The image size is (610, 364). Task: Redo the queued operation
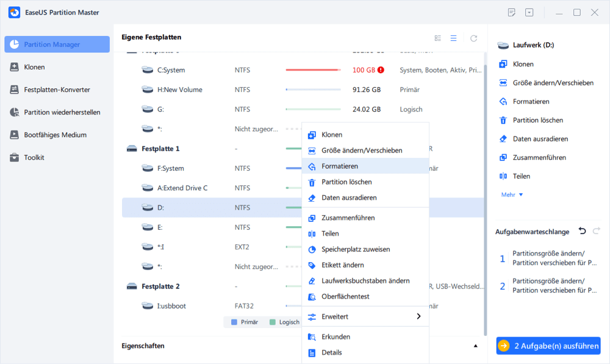pos(596,231)
